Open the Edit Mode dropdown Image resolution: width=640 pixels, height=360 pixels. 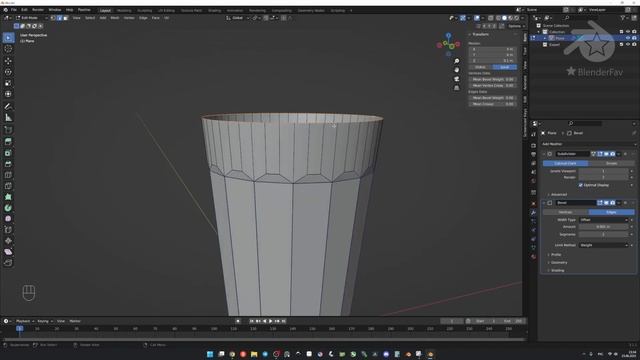(x=32, y=18)
